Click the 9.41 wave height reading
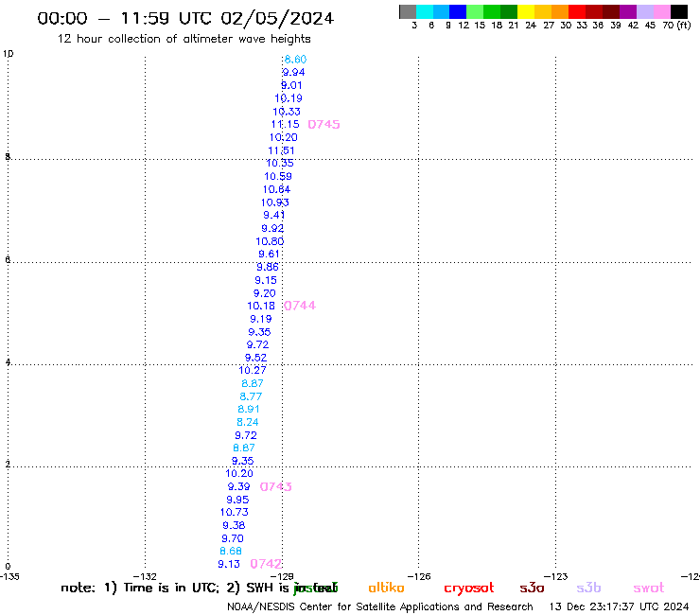The height and width of the screenshot is (615, 700). click(x=274, y=216)
